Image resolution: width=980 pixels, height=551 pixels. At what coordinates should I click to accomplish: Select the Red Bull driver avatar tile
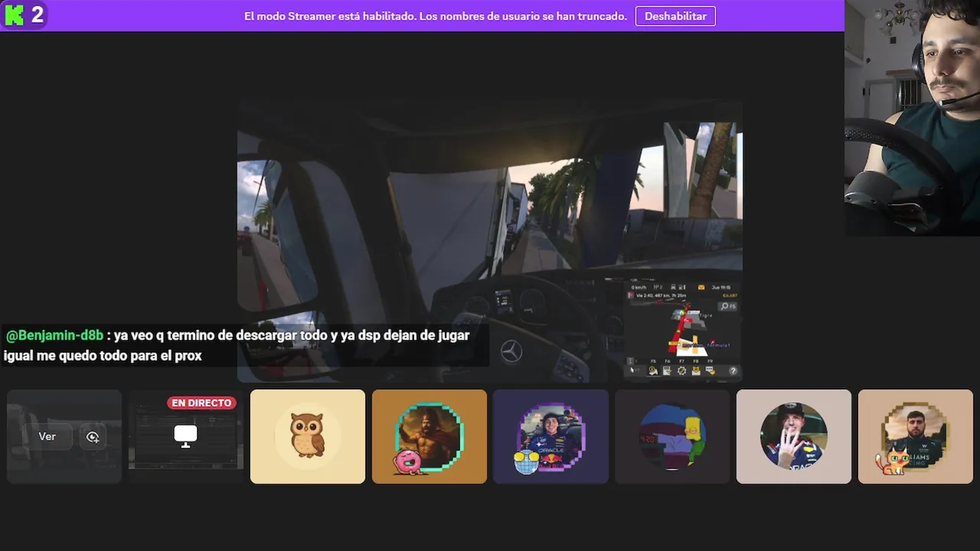pos(551,437)
